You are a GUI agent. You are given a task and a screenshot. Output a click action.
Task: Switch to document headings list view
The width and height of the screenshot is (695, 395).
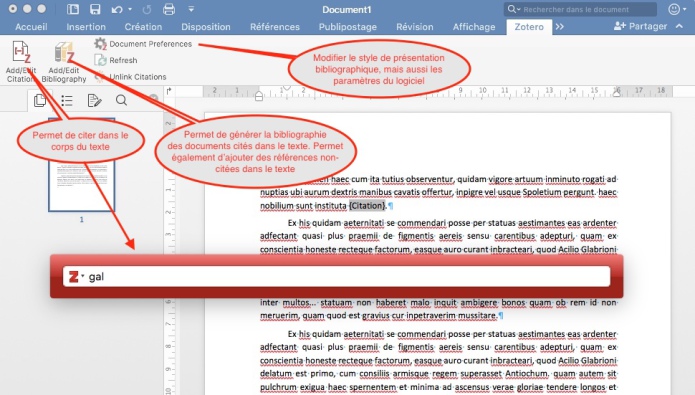tap(67, 101)
